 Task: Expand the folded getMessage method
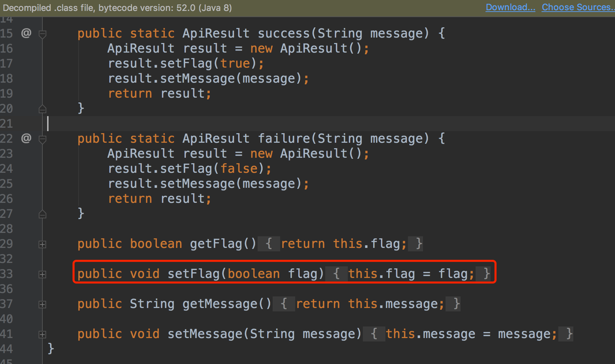(42, 305)
